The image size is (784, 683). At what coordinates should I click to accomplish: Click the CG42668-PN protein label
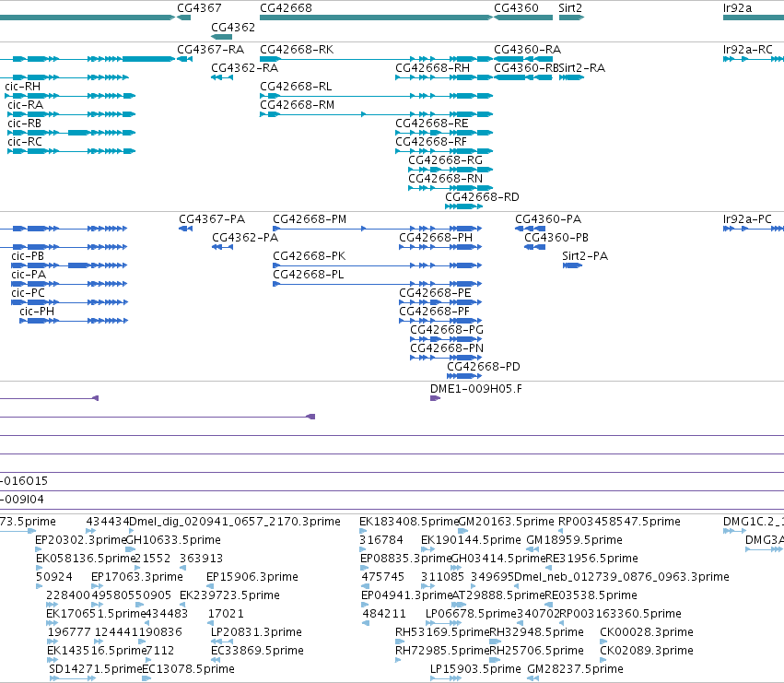point(447,348)
